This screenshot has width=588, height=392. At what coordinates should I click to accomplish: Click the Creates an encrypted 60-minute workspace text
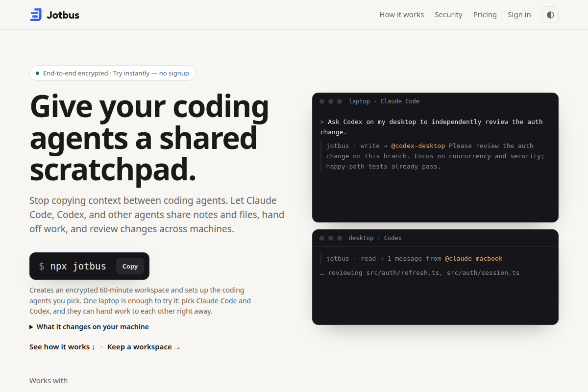140,300
